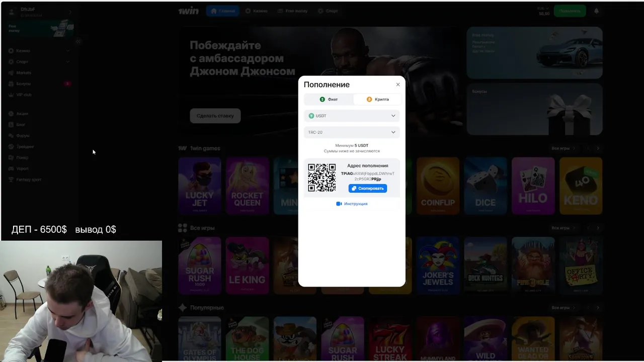This screenshot has height=362, width=644.
Task: Open the Спорт header tab
Action: (328, 11)
